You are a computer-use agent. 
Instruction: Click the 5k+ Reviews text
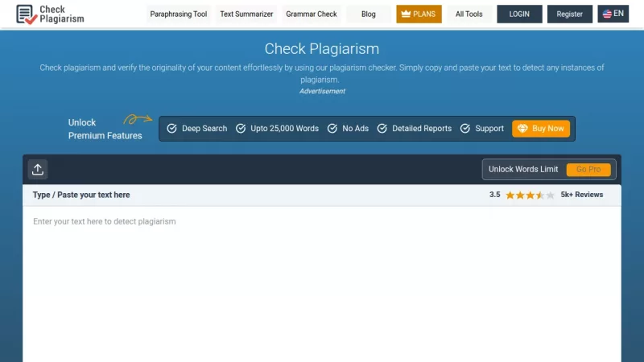click(581, 195)
